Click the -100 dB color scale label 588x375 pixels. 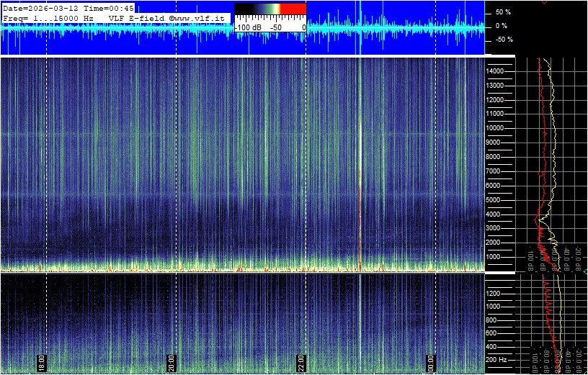coord(249,27)
